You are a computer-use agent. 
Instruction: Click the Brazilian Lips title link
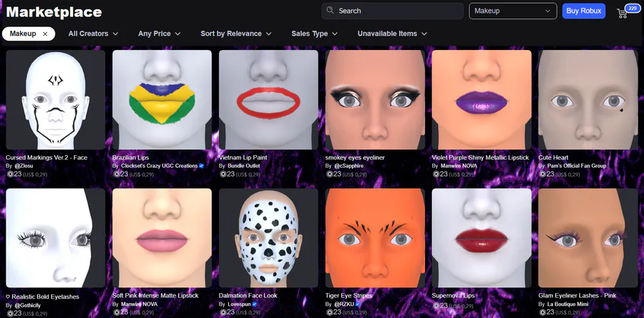coord(131,157)
